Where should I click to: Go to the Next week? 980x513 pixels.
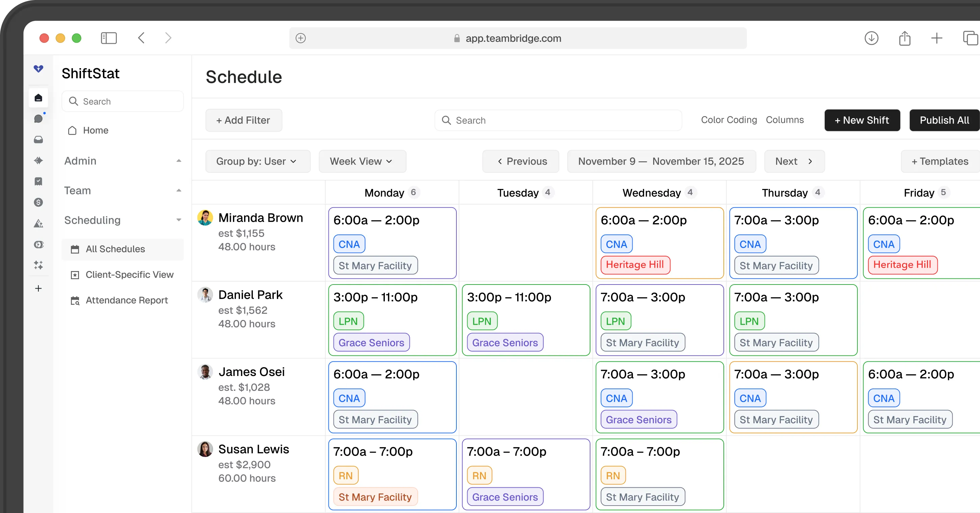point(794,161)
